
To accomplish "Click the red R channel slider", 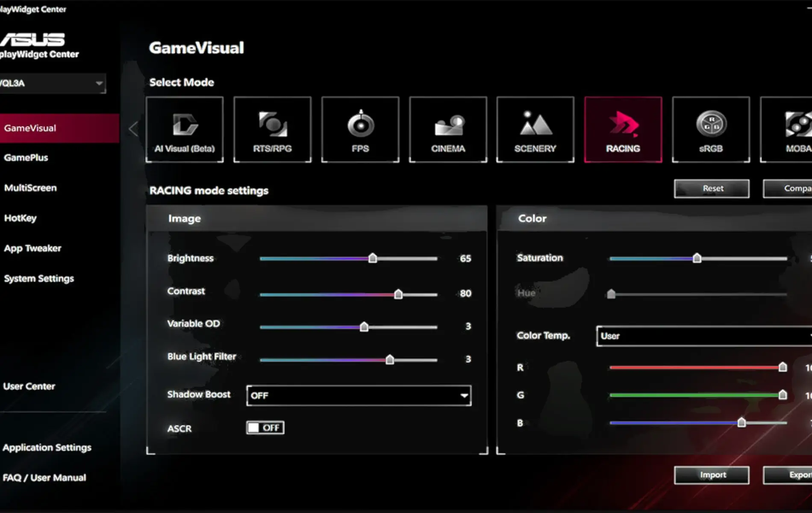I will coord(698,367).
